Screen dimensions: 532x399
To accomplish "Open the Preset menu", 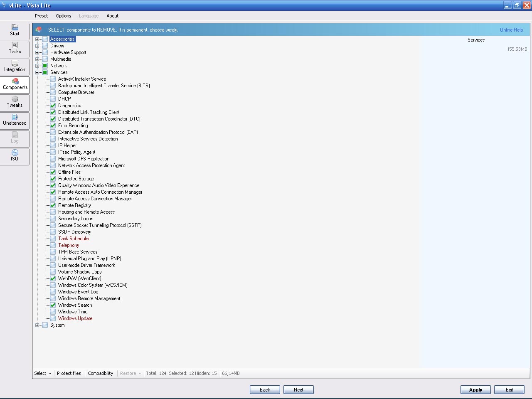I will coord(41,16).
